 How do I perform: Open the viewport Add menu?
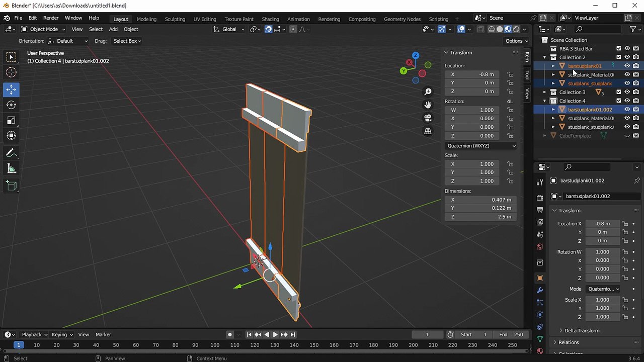[113, 29]
